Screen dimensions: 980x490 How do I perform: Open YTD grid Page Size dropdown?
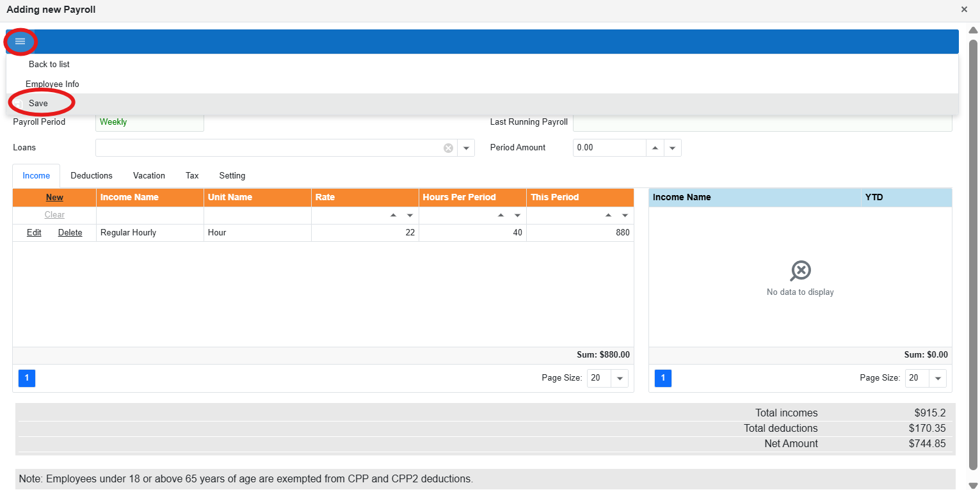938,378
